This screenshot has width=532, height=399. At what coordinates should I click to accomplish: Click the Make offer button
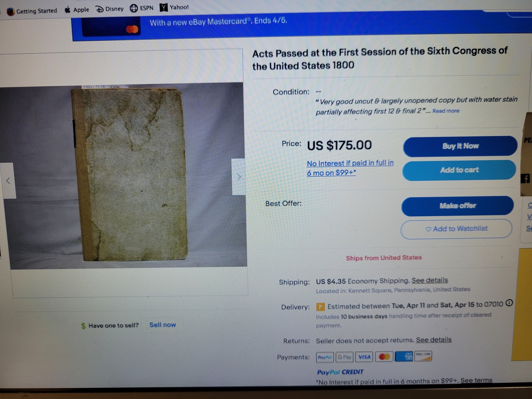point(458,206)
